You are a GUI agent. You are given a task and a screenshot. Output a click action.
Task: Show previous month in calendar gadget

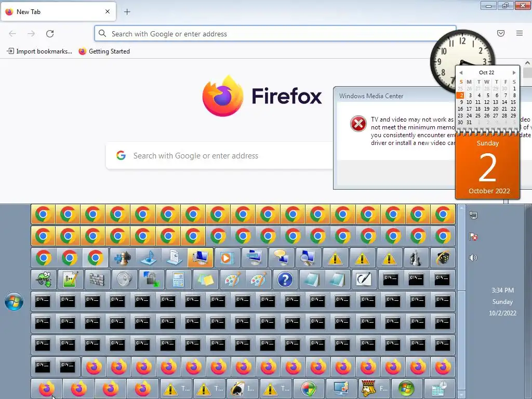(461, 73)
